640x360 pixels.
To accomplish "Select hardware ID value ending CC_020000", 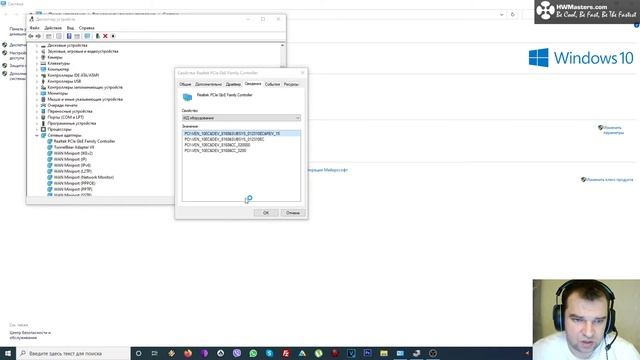I will [217, 145].
